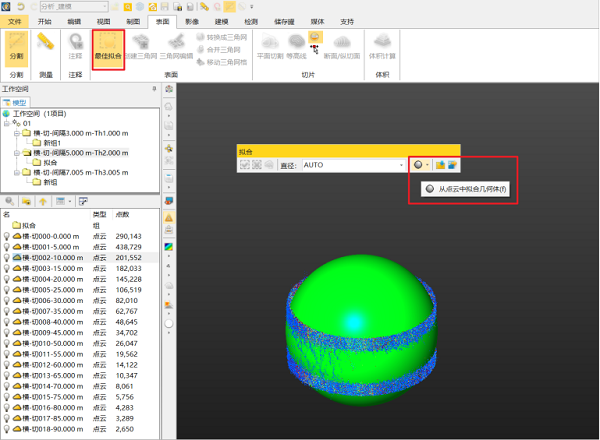Select the 模型 tab in workspace panel
Viewport: 600px width, 440px height.
16,103
